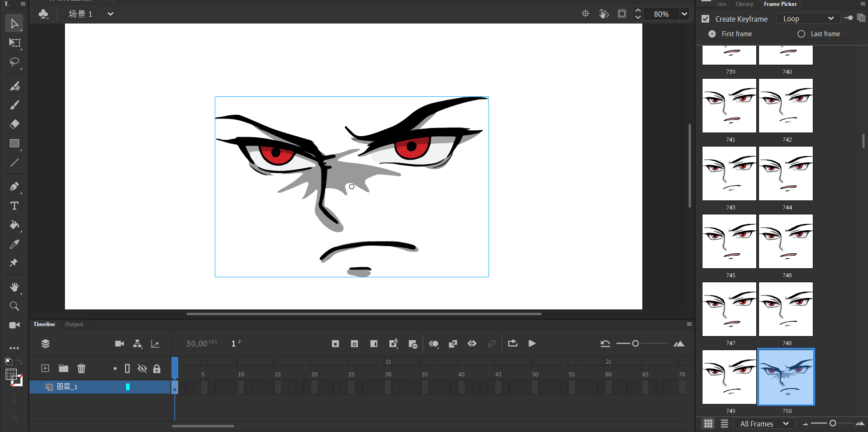Image resolution: width=868 pixels, height=432 pixels.
Task: Open the All Frames filter dropdown
Action: coord(764,424)
